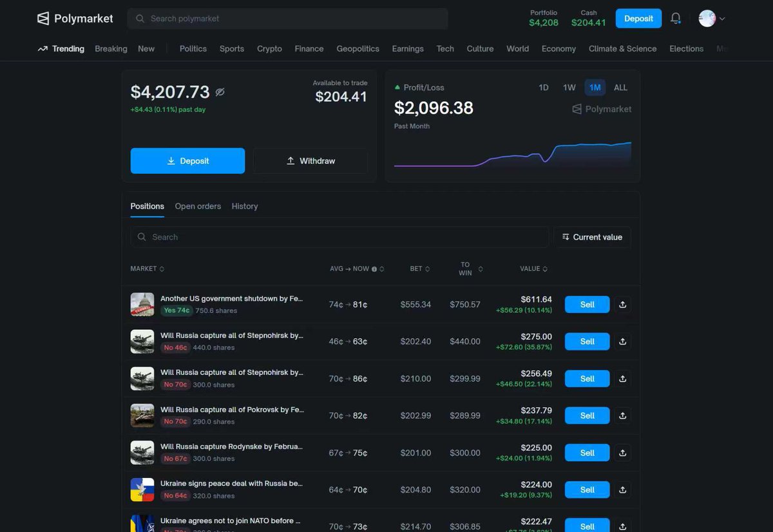Sort by the TO WIN column
The height and width of the screenshot is (532, 773).
(471, 269)
